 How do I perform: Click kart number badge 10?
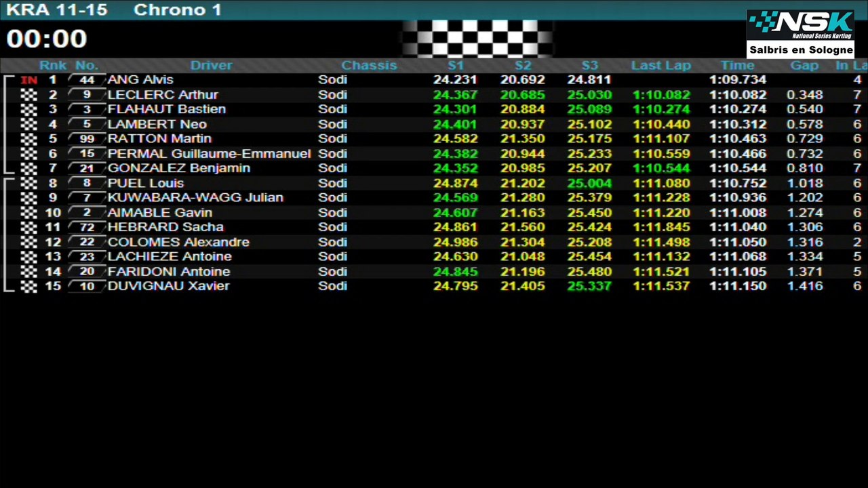[x=87, y=286]
